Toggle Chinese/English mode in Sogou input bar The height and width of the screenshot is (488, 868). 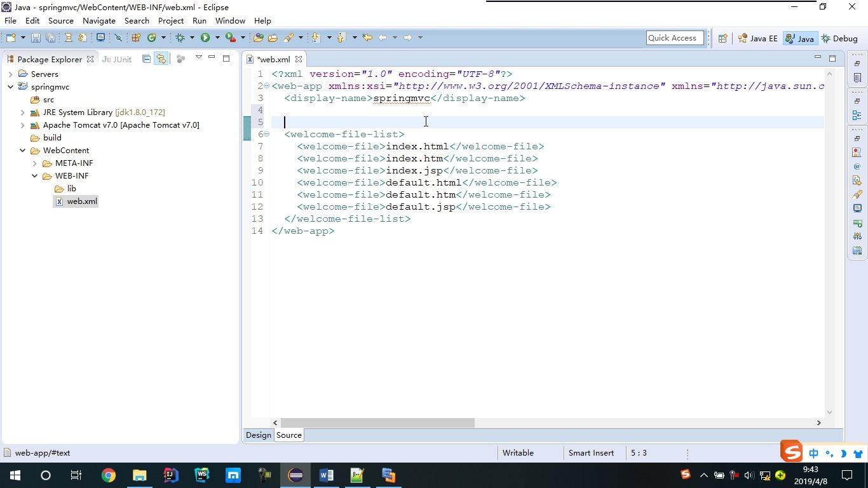tap(814, 454)
